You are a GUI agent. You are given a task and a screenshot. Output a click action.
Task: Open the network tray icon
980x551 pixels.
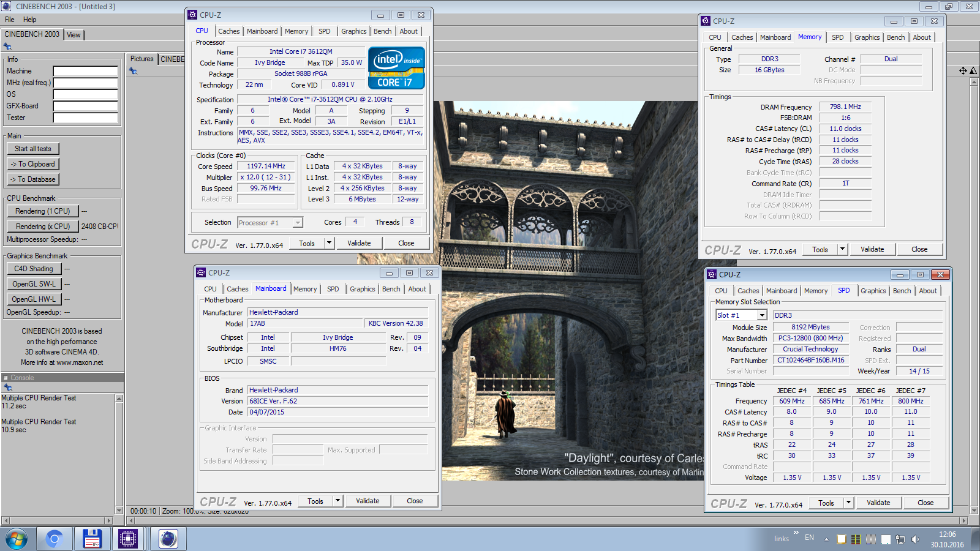pyautogui.click(x=900, y=539)
